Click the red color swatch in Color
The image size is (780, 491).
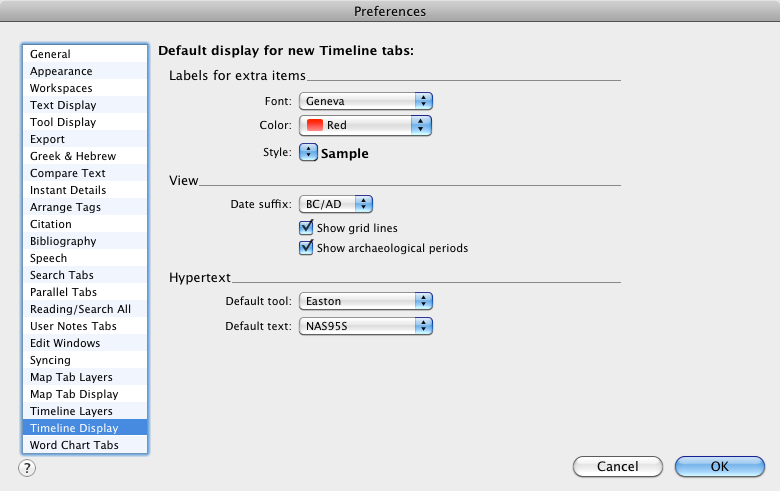tap(315, 125)
